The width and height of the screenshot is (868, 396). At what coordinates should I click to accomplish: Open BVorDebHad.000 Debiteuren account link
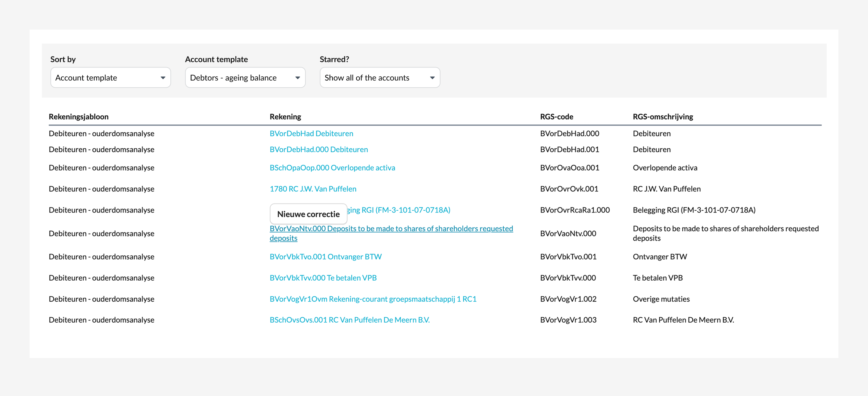[x=318, y=149]
